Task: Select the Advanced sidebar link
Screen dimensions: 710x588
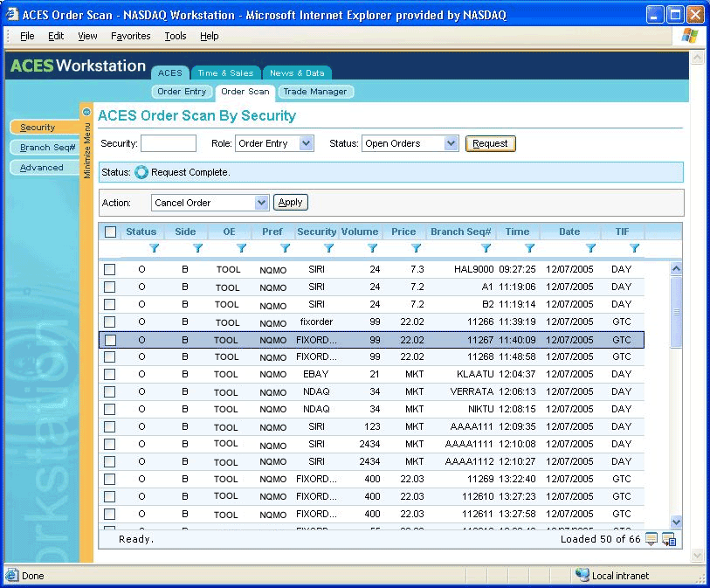Action: point(45,168)
